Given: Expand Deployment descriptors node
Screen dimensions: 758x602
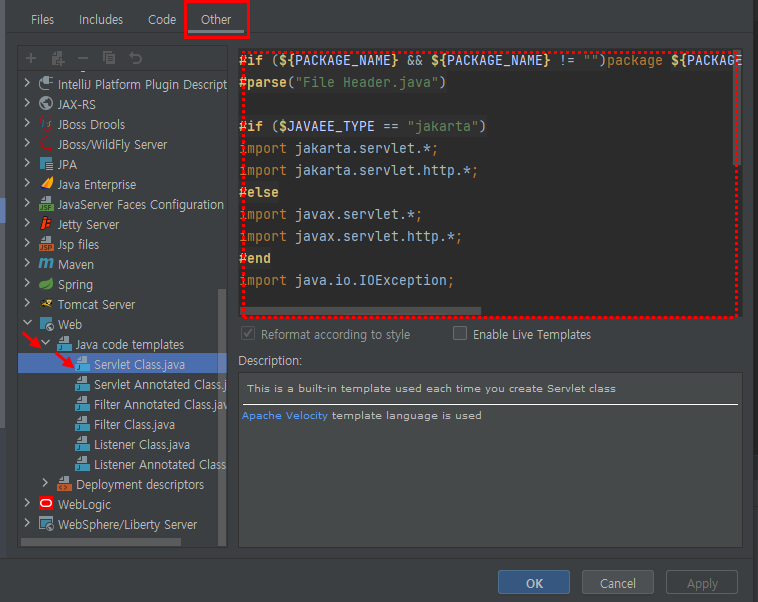Looking at the screenshot, I should (45, 483).
